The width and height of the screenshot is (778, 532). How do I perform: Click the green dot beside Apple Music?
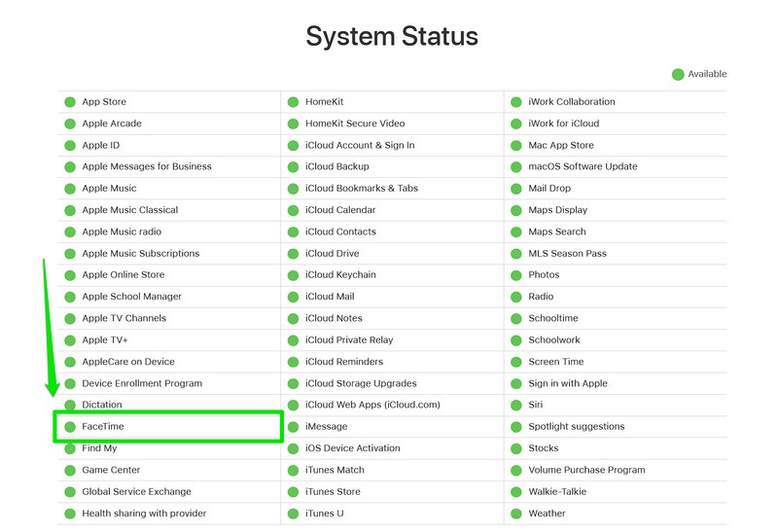click(x=69, y=189)
